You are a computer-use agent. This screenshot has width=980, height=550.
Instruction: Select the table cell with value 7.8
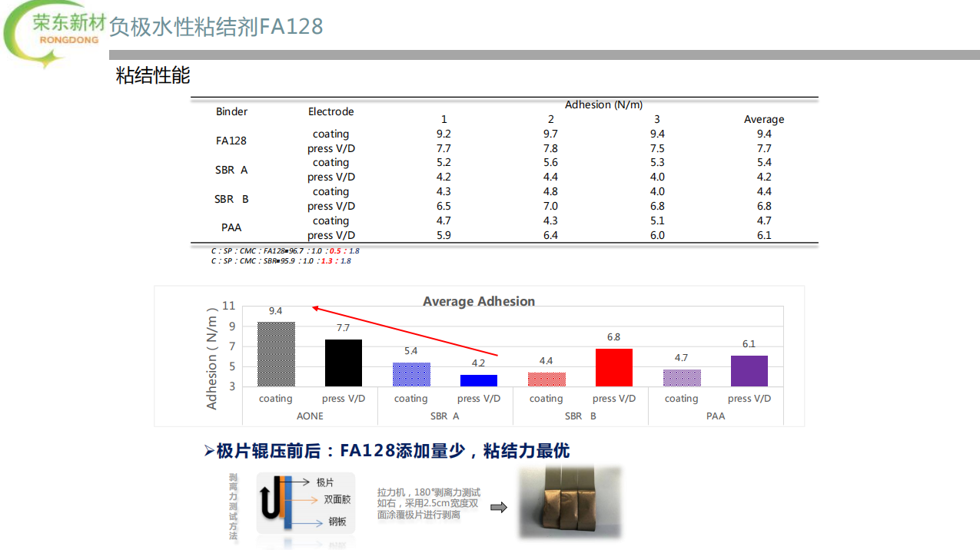pyautogui.click(x=550, y=148)
